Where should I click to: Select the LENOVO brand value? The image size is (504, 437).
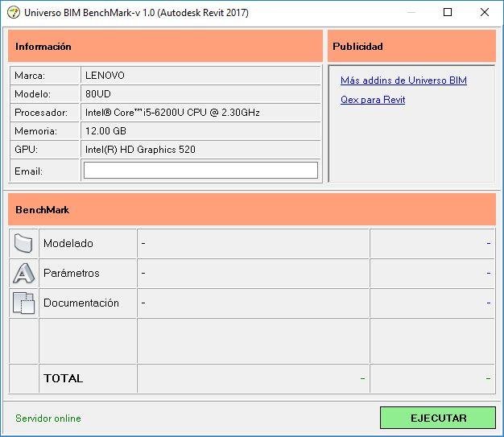point(105,76)
